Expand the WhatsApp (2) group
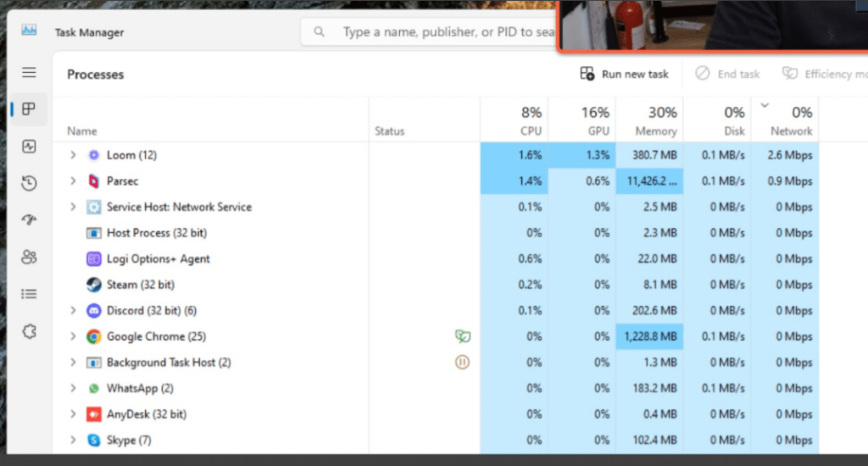 click(x=73, y=389)
